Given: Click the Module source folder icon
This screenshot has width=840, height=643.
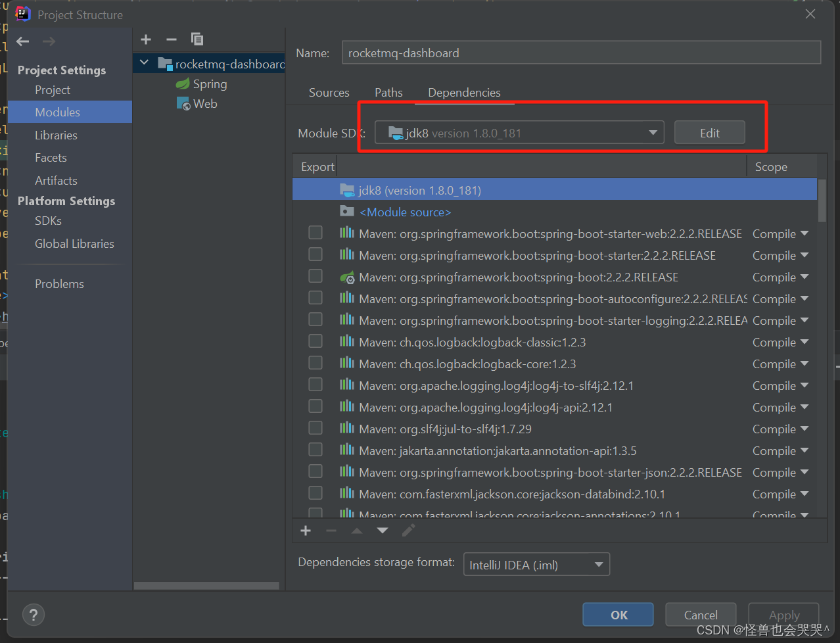Looking at the screenshot, I should (x=347, y=211).
